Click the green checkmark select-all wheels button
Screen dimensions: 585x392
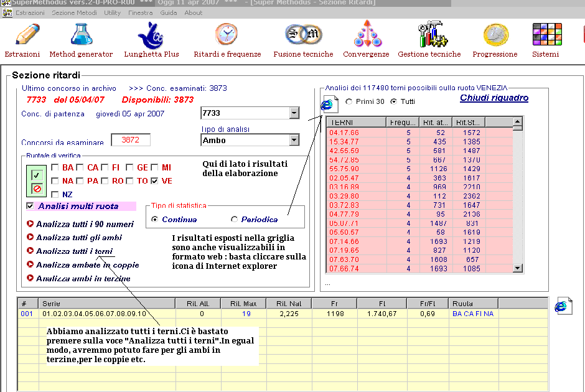(x=37, y=175)
